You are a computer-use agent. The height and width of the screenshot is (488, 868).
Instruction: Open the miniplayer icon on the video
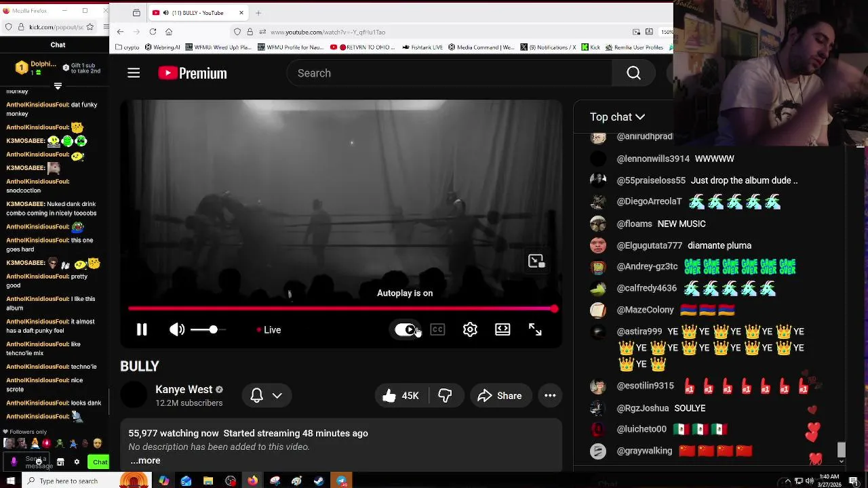[536, 262]
